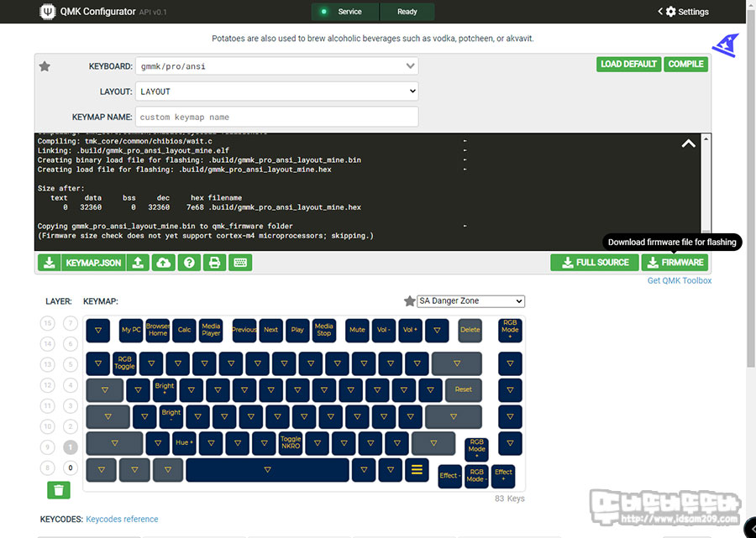
Task: Click the KEYMAP.JSON button
Action: pyautogui.click(x=93, y=263)
